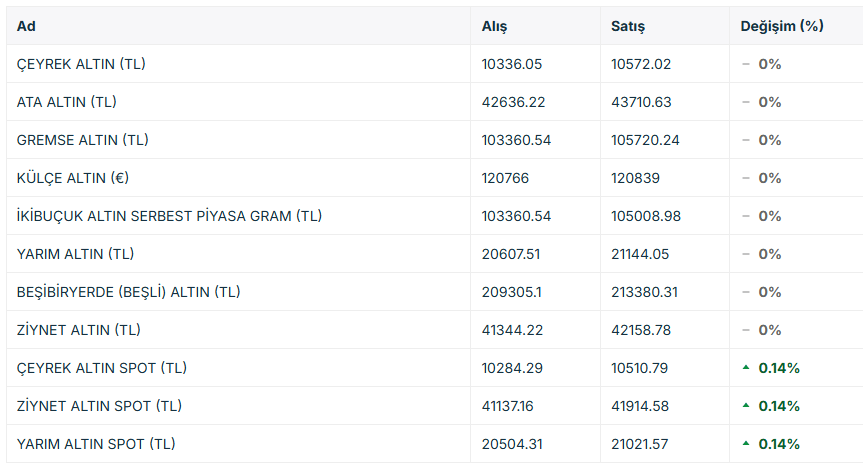
Task: Click KÜLÇE ALTIN sell price 120839
Action: pyautogui.click(x=635, y=178)
